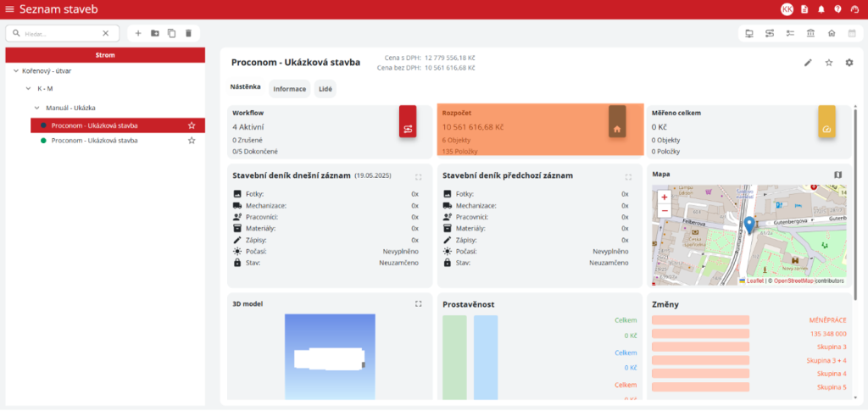Collapse the Manuál - Ukázka tree node
This screenshot has height=411, width=868.
36,108
